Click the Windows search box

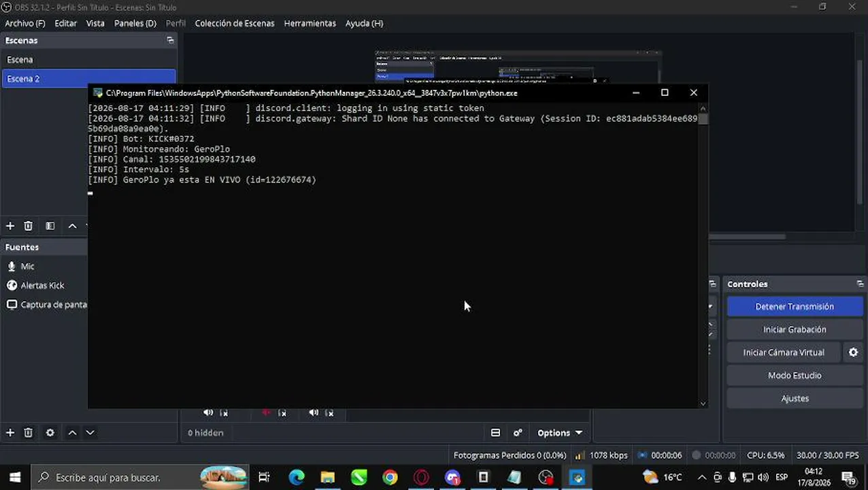coord(140,478)
